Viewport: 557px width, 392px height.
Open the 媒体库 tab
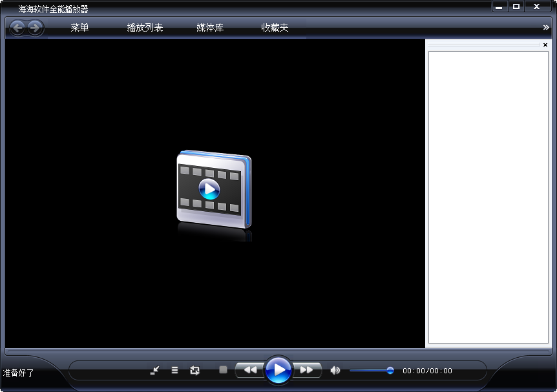point(210,28)
